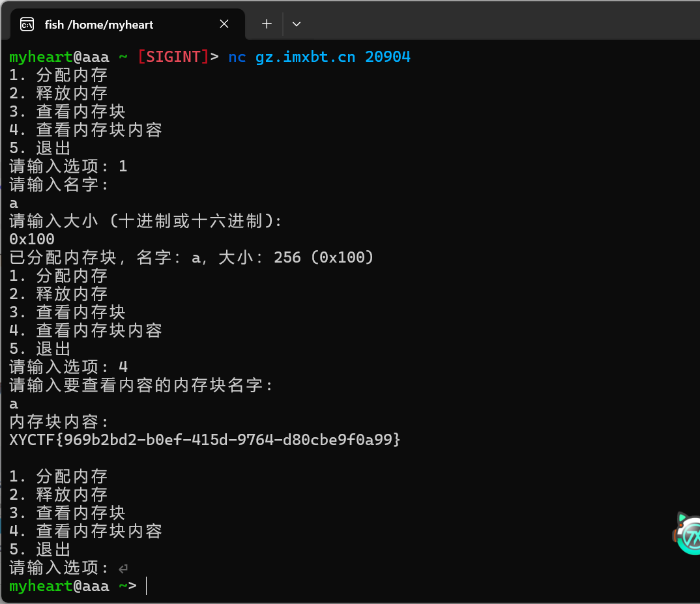Select the "fish /home/myheart" tab
The image size is (700, 604).
(98, 24)
